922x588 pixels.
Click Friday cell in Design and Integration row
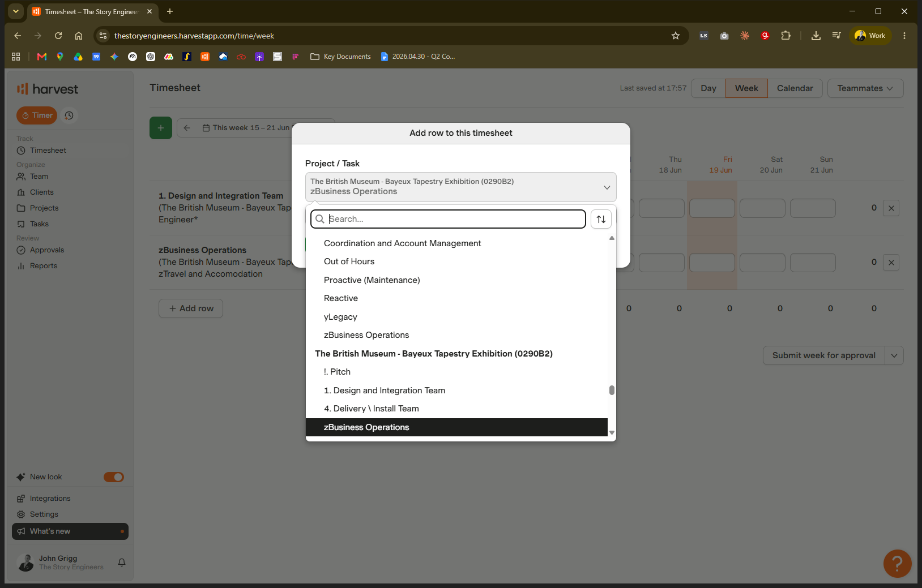[712, 208]
